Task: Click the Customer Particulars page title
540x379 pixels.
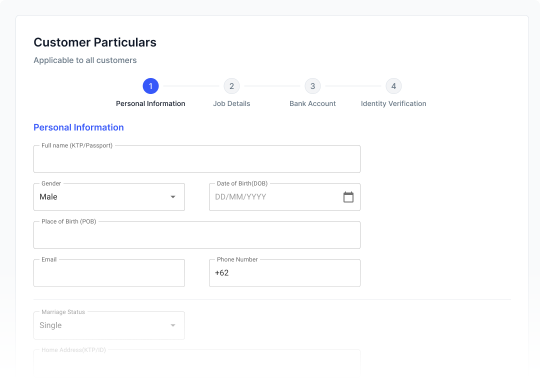Action: (x=95, y=42)
